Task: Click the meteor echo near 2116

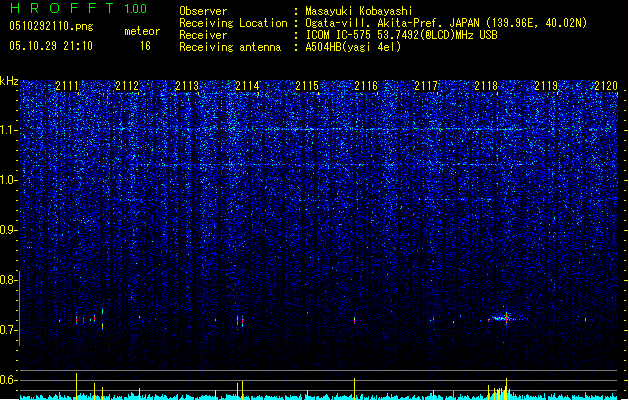Action: [354, 320]
